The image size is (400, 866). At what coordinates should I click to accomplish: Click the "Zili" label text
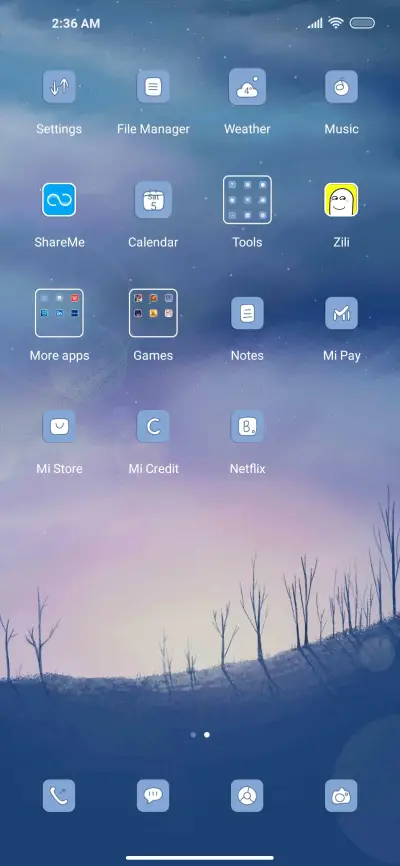(x=341, y=242)
